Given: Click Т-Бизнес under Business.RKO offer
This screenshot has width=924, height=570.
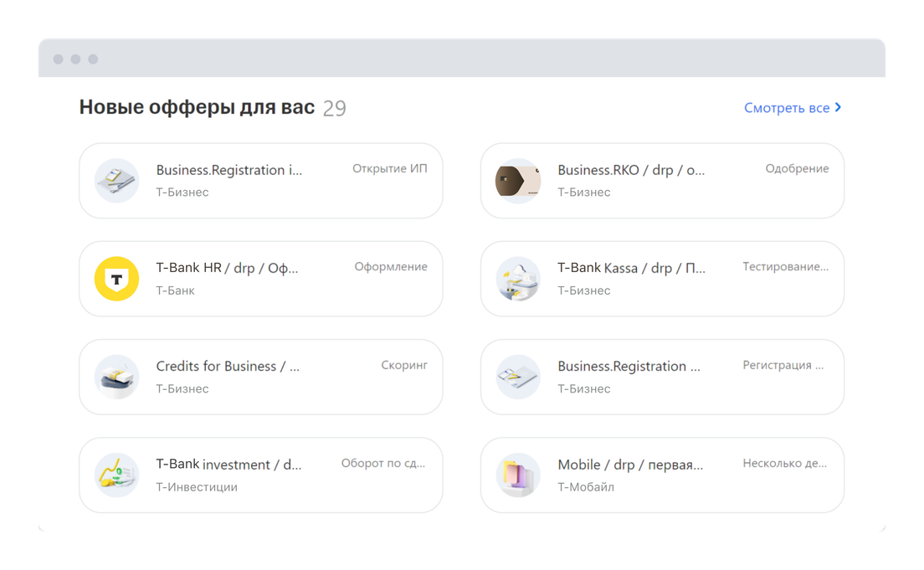Looking at the screenshot, I should [x=584, y=193].
